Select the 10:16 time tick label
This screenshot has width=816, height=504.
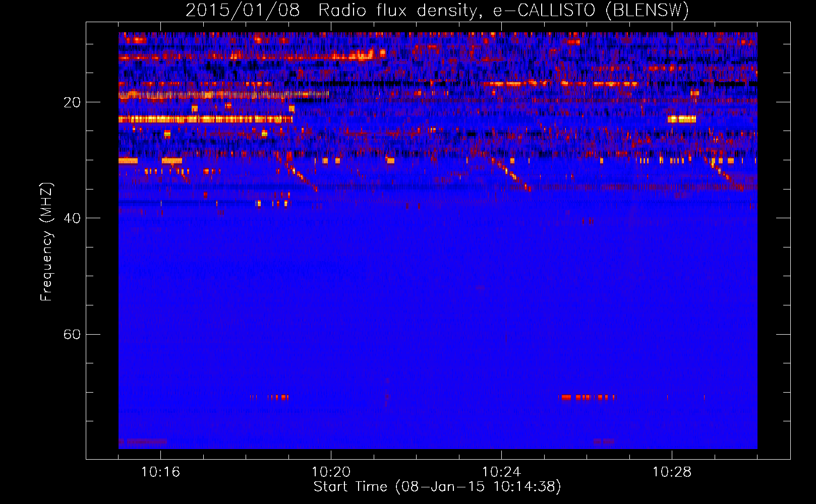click(x=160, y=472)
